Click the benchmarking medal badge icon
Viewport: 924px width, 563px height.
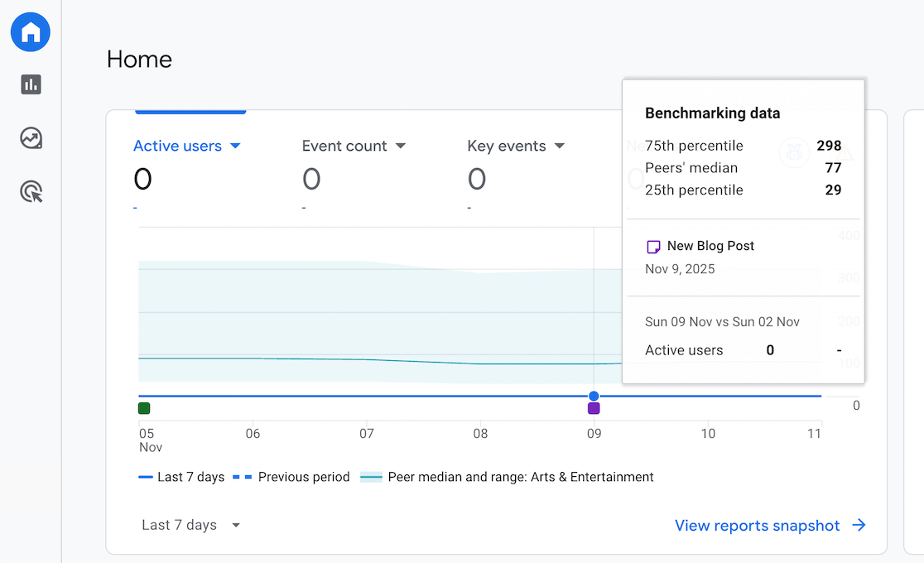point(794,153)
